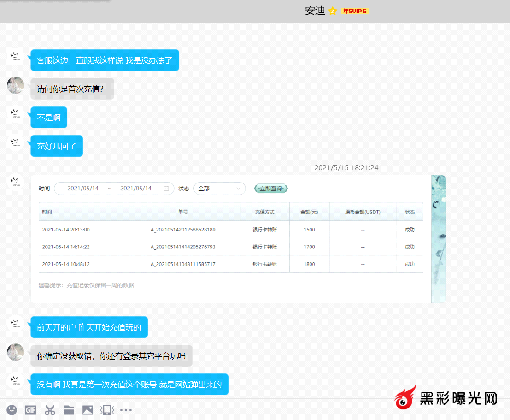Open the GIF selector
Screen dimensions: 510x420
click(30, 410)
